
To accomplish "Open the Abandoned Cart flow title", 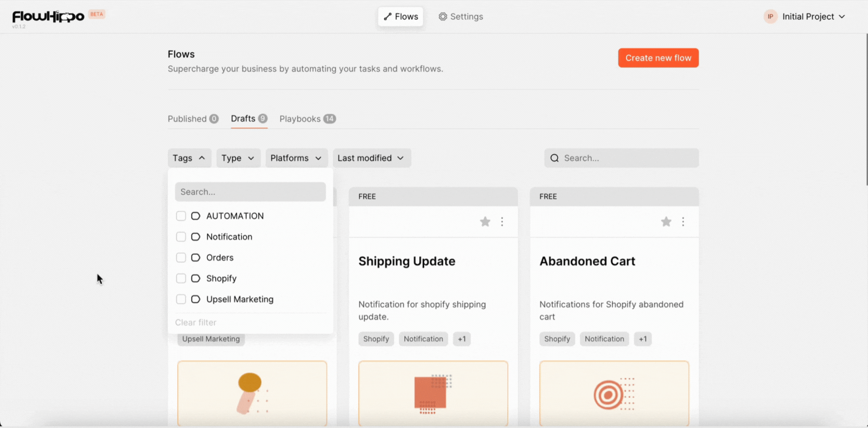I will 587,261.
